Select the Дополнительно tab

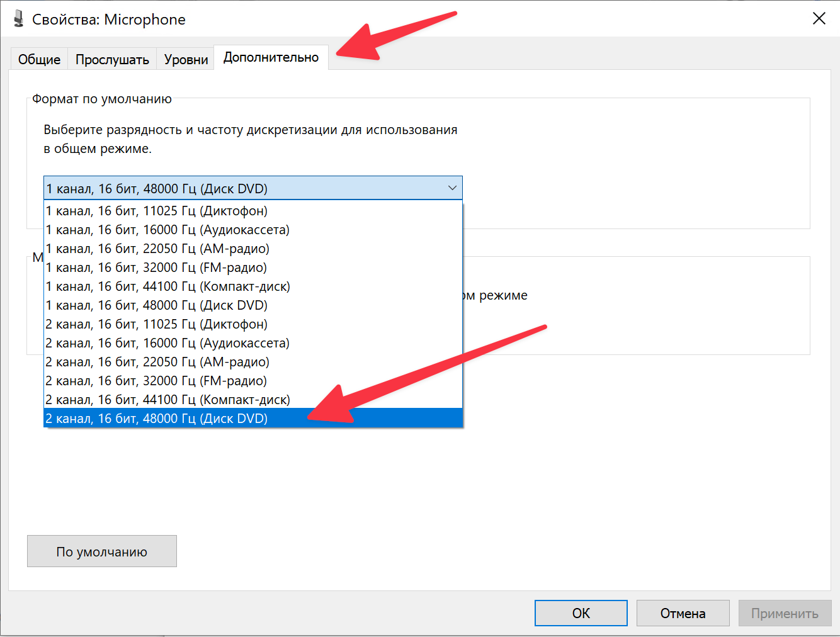[x=271, y=57]
